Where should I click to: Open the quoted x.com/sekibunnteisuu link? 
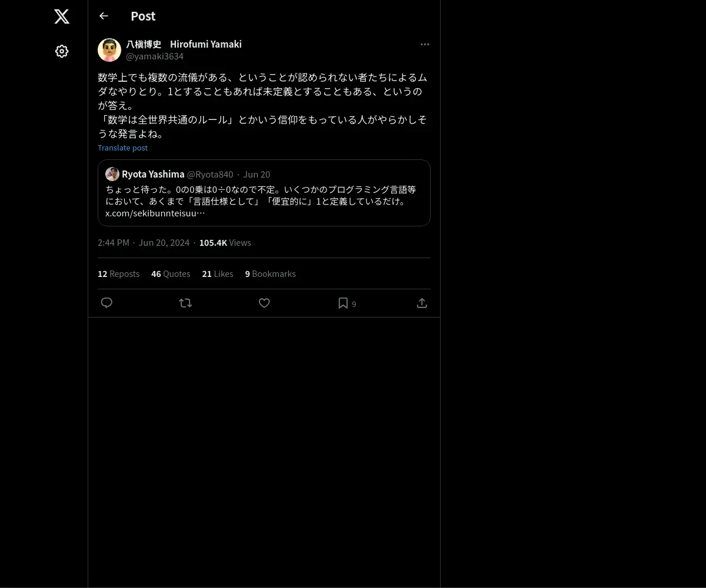click(x=155, y=213)
